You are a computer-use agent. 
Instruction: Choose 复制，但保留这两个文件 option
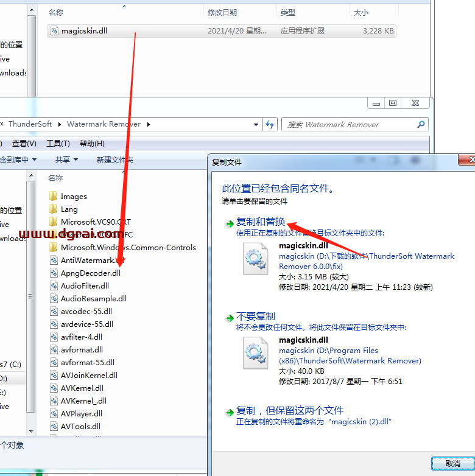point(289,410)
